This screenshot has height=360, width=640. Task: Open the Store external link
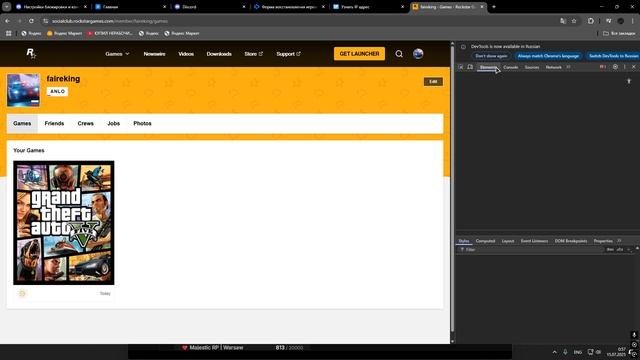(x=253, y=54)
